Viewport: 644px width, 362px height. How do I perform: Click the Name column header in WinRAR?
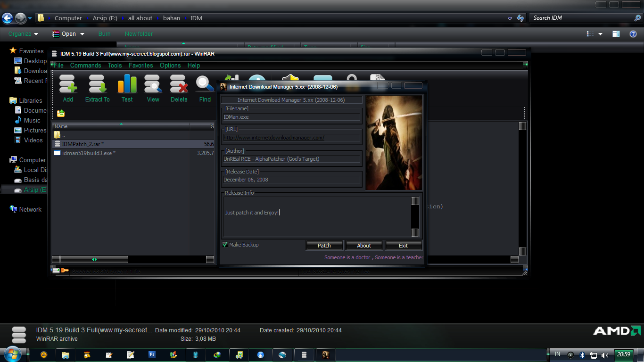tap(121, 126)
